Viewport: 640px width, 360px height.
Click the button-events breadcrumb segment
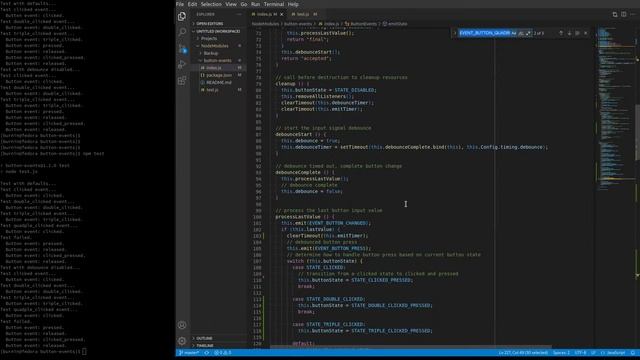tap(298, 24)
